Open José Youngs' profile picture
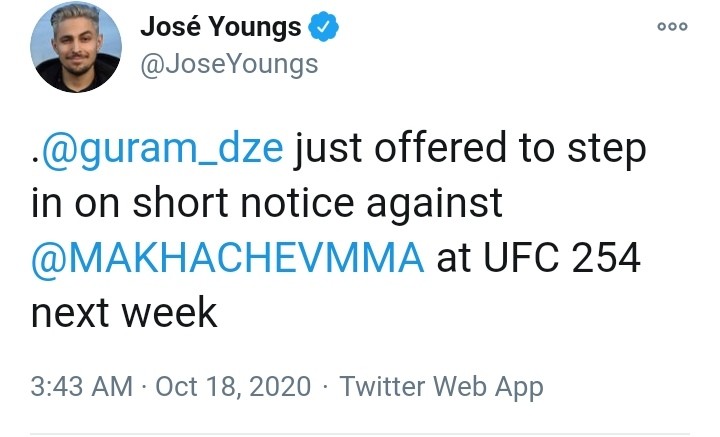 tap(76, 47)
